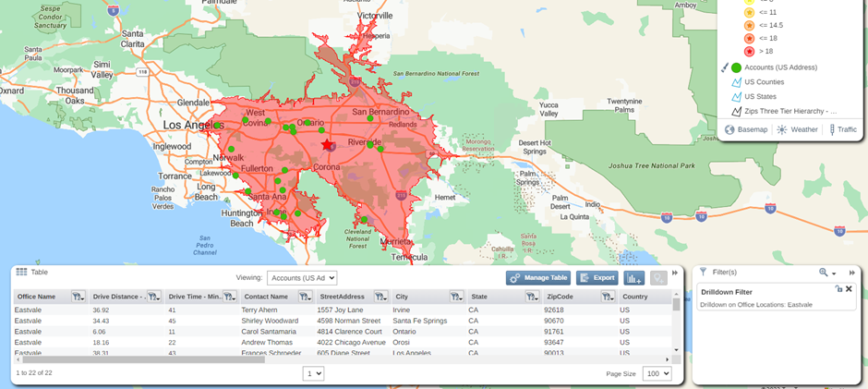Click the add chart icon beside Export
The image size is (868, 389).
coord(633,277)
